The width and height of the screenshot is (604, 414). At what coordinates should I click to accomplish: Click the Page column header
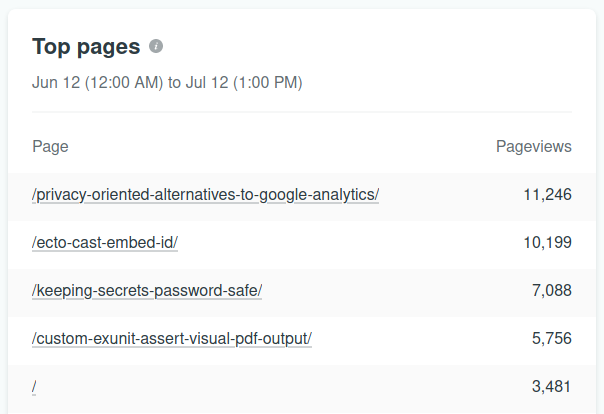tap(50, 146)
